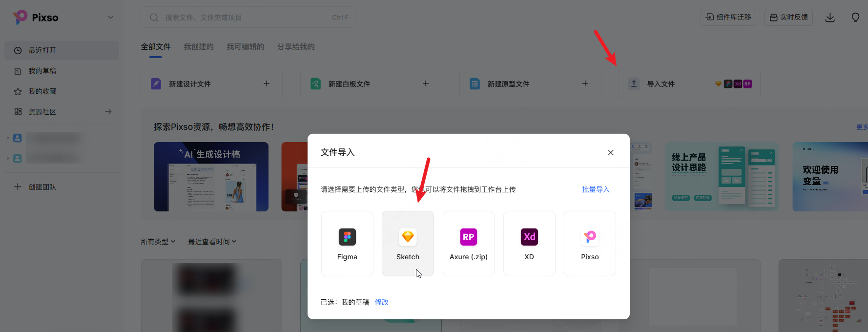Click 新建设计文件 card
This screenshot has height=332, width=868.
[x=211, y=84]
